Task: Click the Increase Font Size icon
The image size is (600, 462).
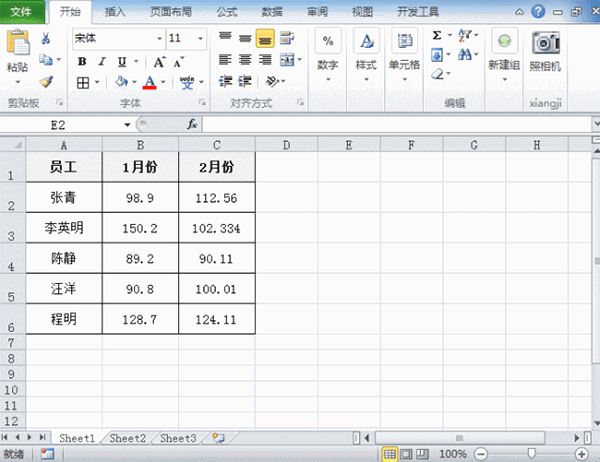Action: (x=159, y=62)
